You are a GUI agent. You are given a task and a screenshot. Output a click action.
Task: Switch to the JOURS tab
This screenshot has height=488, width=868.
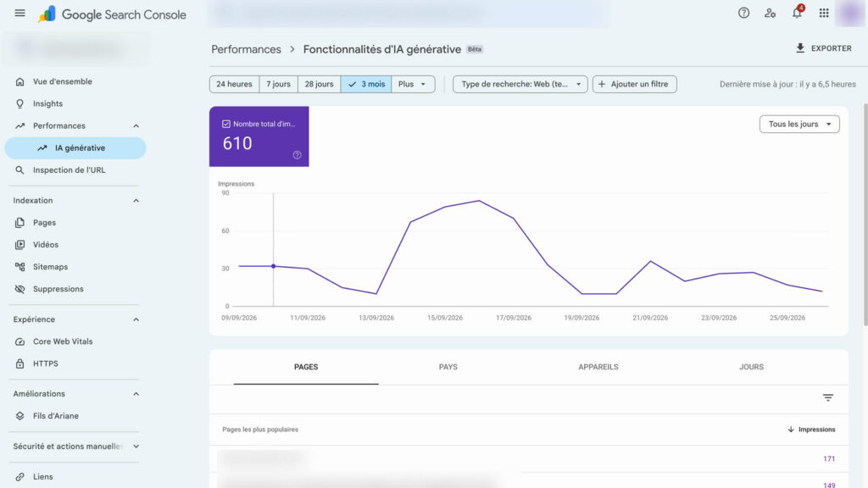click(751, 367)
